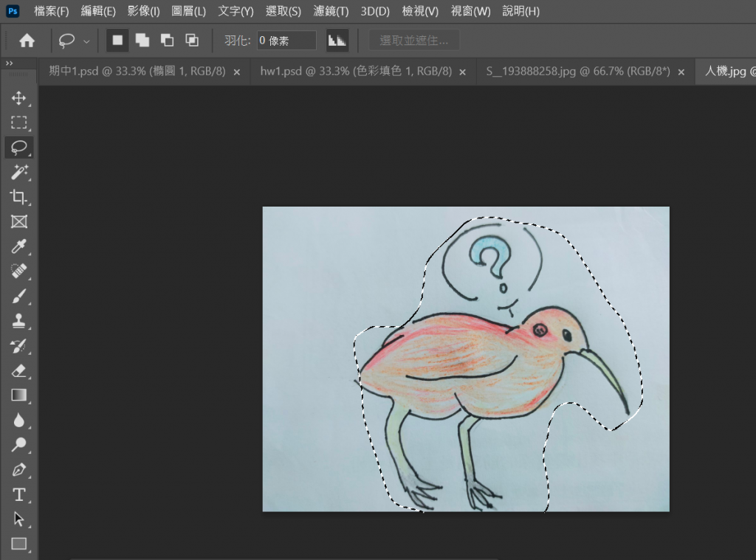Viewport: 756px width, 560px height.
Task: Select the Crop tool
Action: pos(19,197)
